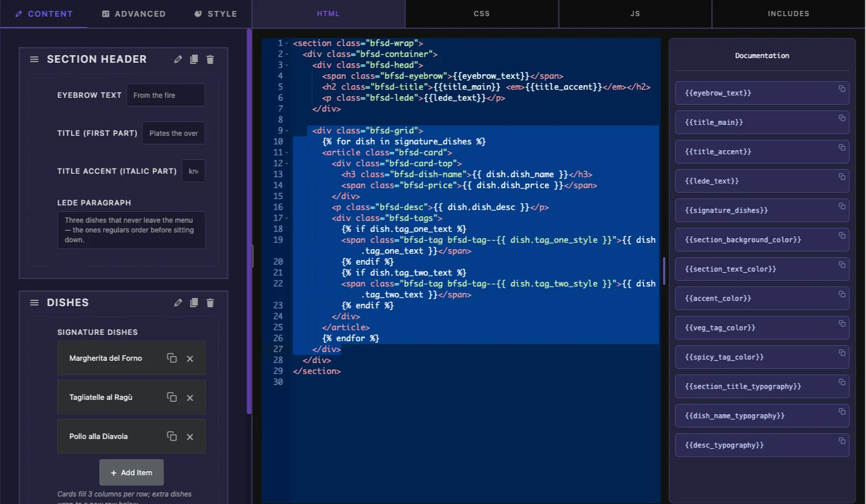Copy the {{section_background_color}} variable
The height and width of the screenshot is (504, 866).
pos(842,235)
